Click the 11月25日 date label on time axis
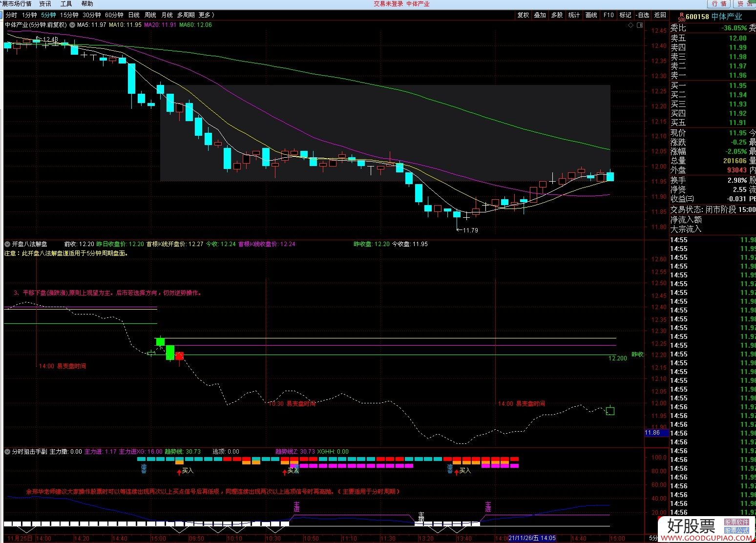 [x=20, y=538]
